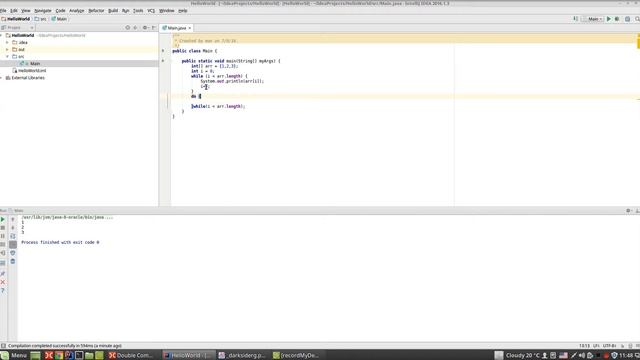The image size is (640, 360).
Task: Click the java command path line in console
Action: pyautogui.click(x=67, y=218)
